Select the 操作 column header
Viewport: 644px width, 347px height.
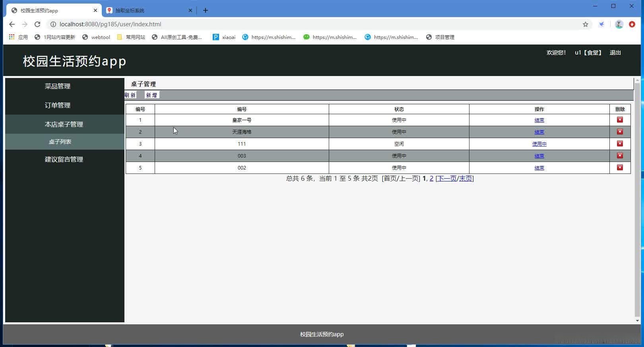tap(539, 109)
